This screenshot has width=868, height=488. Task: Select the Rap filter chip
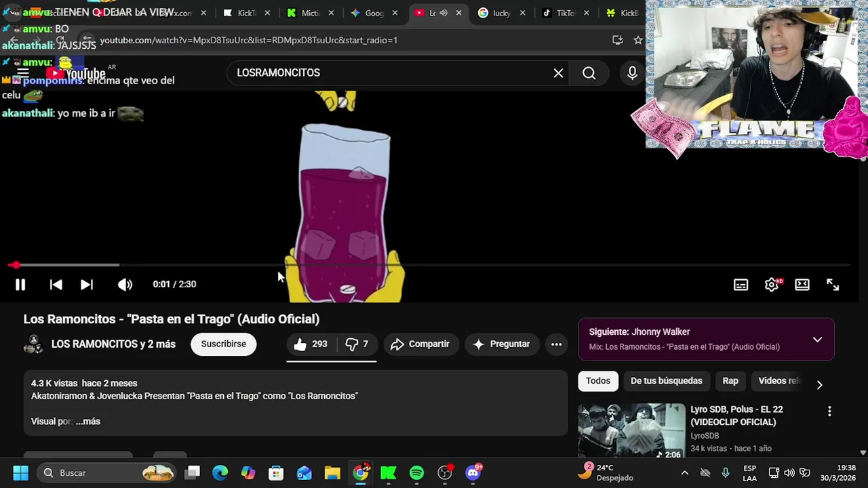coord(730,381)
